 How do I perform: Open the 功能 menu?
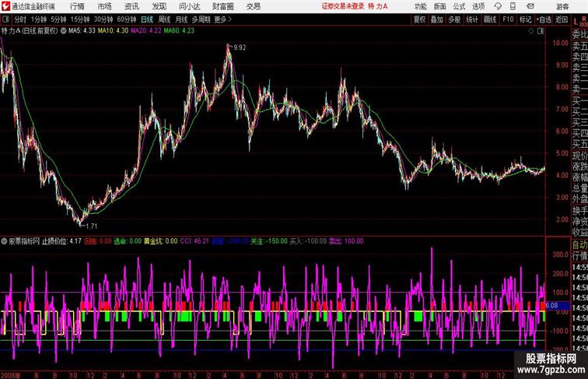pos(421,7)
